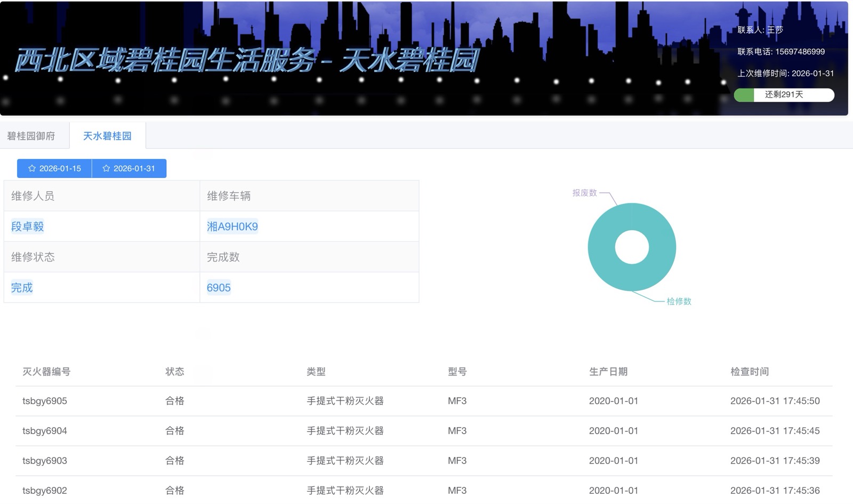
Task: Click check time 2026-01-31 17:45:36
Action: click(775, 491)
